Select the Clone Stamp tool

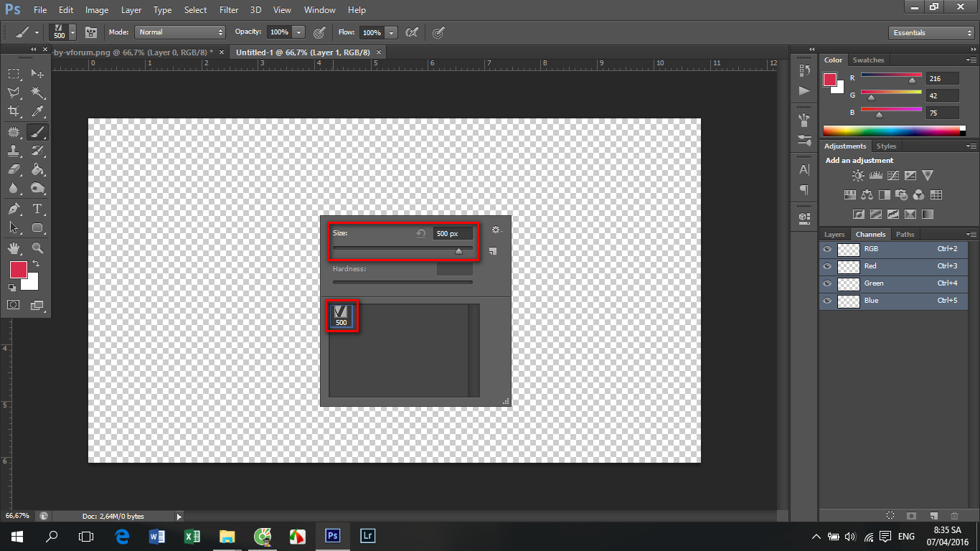pos(14,151)
